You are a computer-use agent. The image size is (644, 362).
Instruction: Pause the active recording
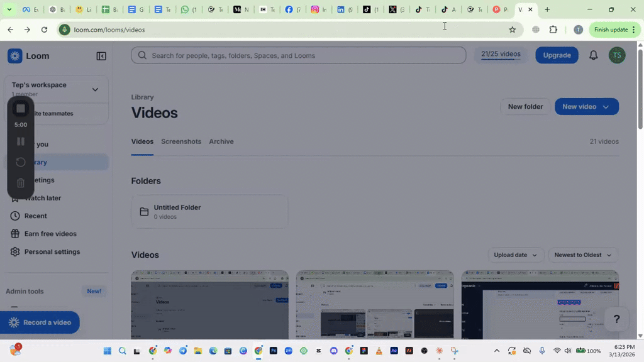point(21,141)
